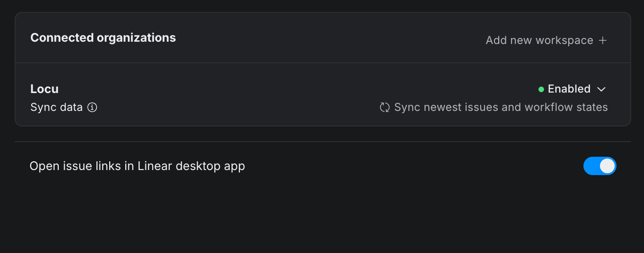Click the green status dot for Locu
This screenshot has width=644, height=253.
(x=541, y=89)
